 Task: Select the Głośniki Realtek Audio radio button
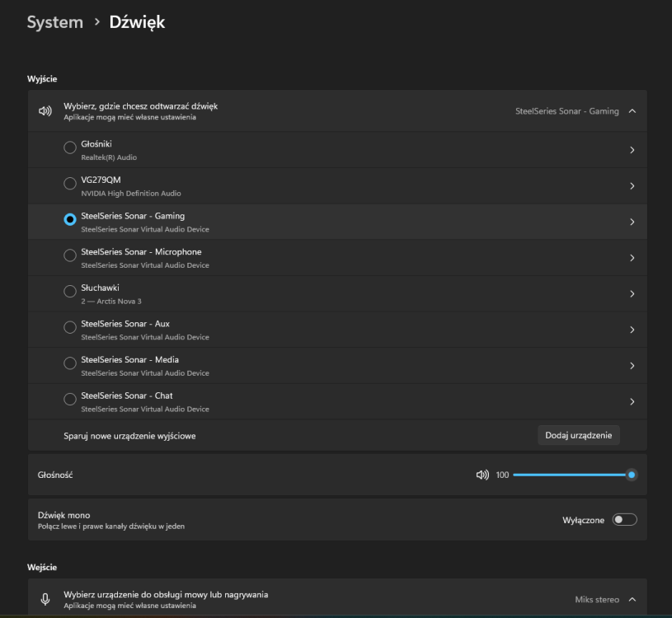[70, 147]
